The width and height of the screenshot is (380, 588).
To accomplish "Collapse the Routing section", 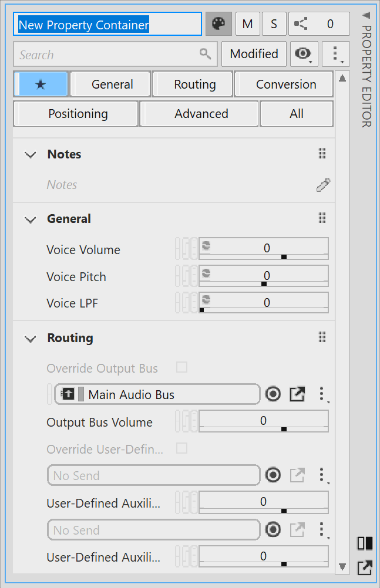I will tap(30, 339).
